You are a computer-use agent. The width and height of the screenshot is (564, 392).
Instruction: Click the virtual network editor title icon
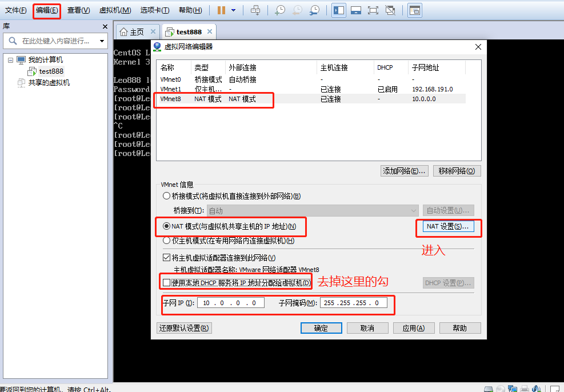coord(157,47)
